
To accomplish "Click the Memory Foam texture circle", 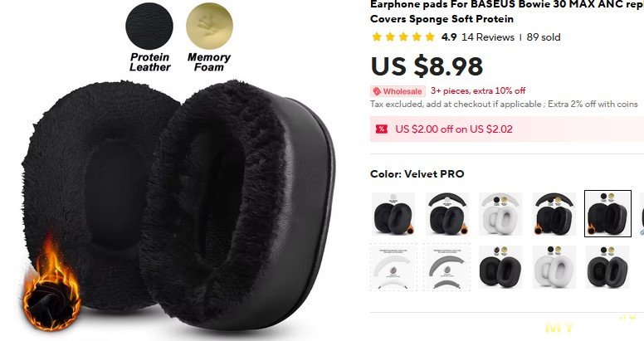I will [209, 26].
